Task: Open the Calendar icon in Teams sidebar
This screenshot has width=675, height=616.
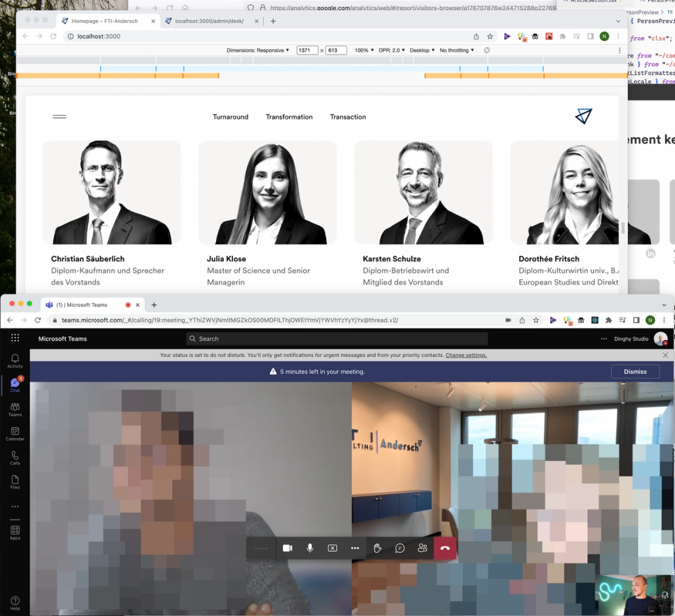Action: pyautogui.click(x=15, y=433)
